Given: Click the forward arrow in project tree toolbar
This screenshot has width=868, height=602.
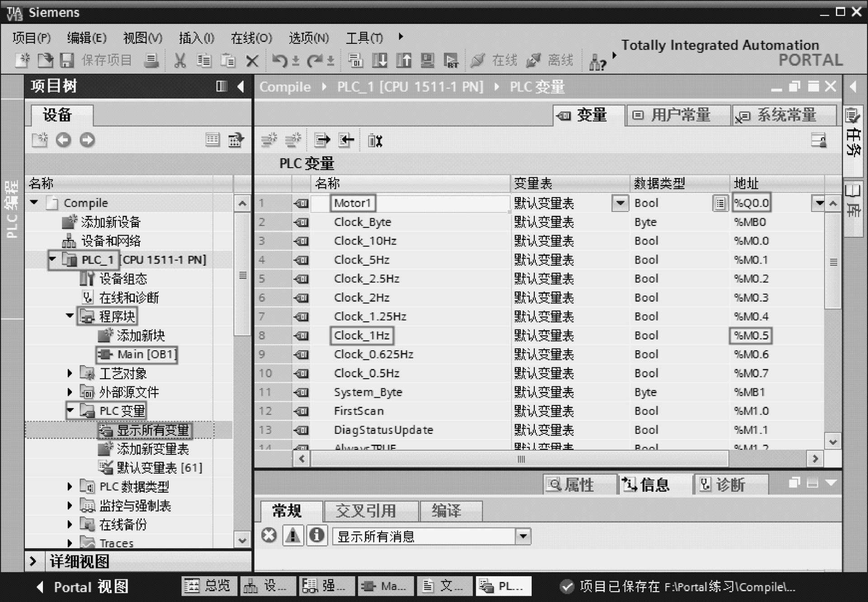Looking at the screenshot, I should (87, 140).
